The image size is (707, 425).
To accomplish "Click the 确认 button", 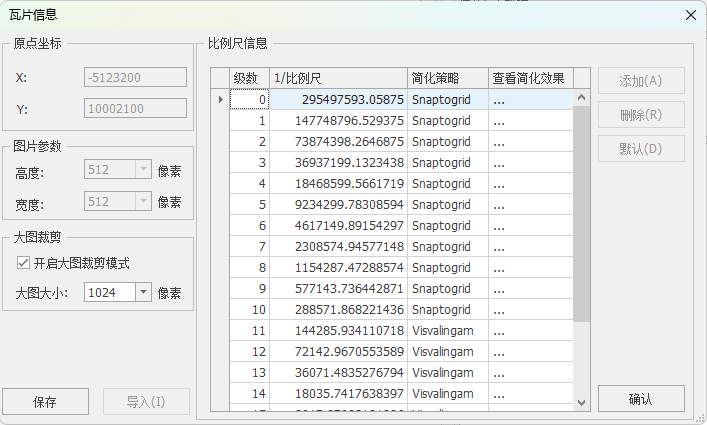I will pyautogui.click(x=641, y=399).
